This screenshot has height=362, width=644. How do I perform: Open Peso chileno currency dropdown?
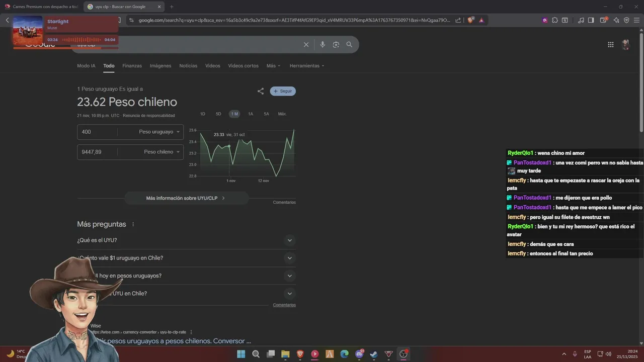pyautogui.click(x=162, y=152)
